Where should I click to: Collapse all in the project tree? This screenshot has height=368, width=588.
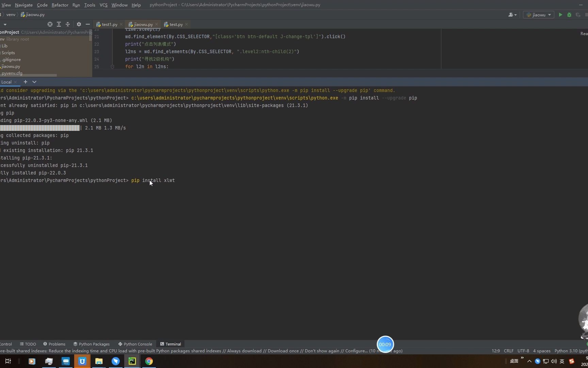[68, 24]
